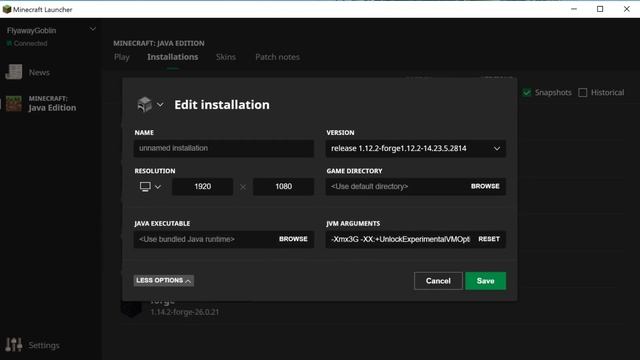Click the News newspaper icon
The image size is (640, 360).
pos(13,72)
